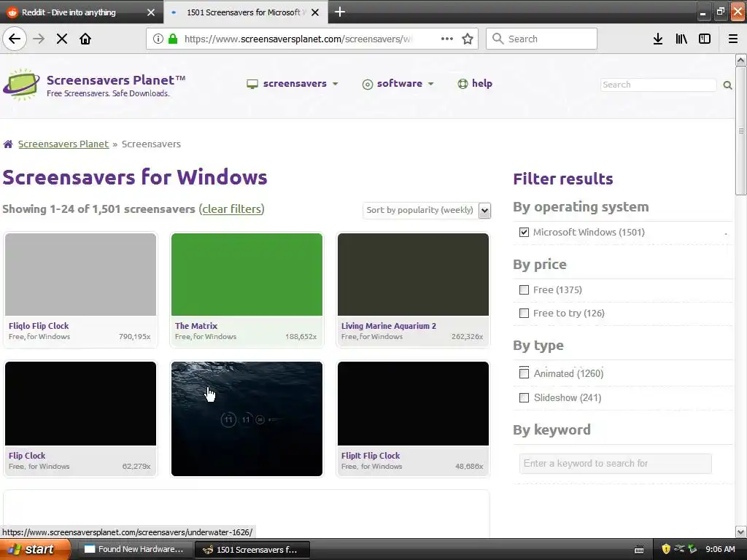Open the on-screen keyboard tray icon

click(x=639, y=550)
